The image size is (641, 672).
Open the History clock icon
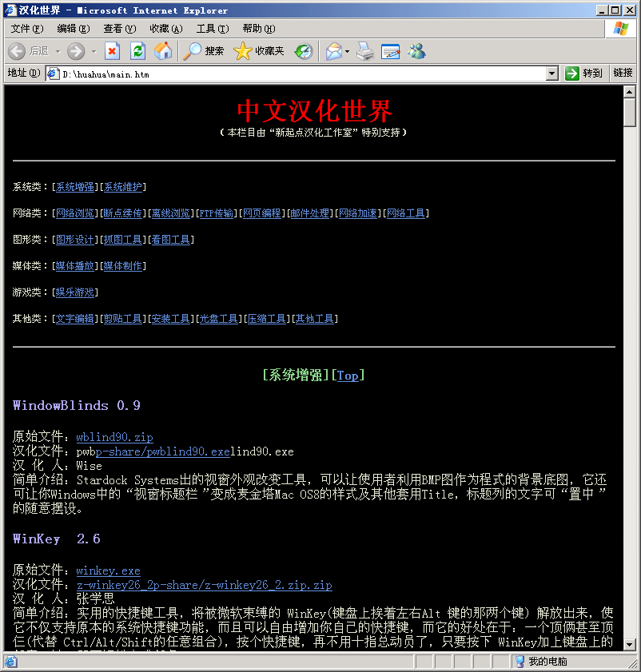coord(304,51)
